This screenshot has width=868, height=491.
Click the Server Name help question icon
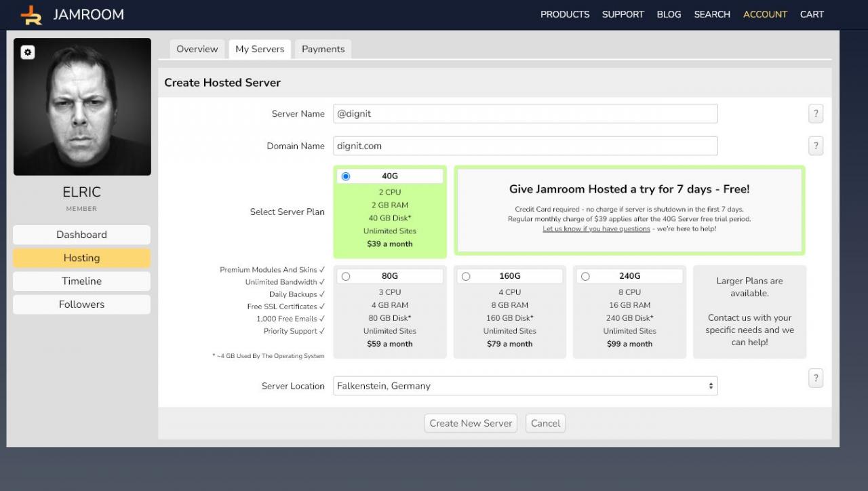(x=816, y=114)
